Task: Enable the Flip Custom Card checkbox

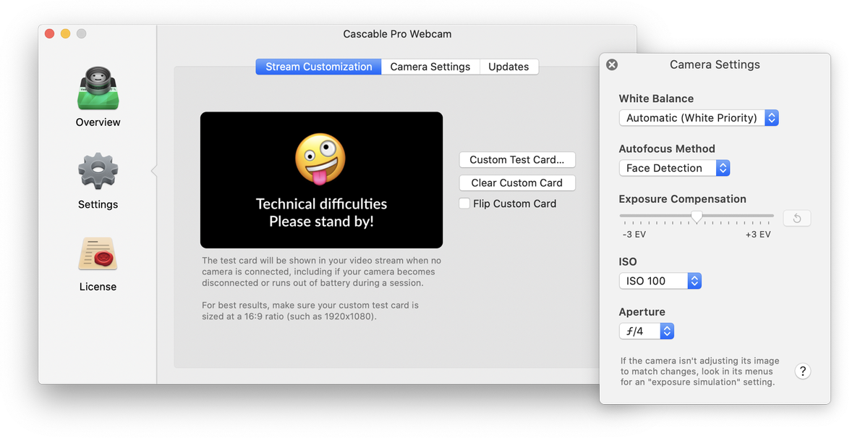Action: pyautogui.click(x=464, y=203)
